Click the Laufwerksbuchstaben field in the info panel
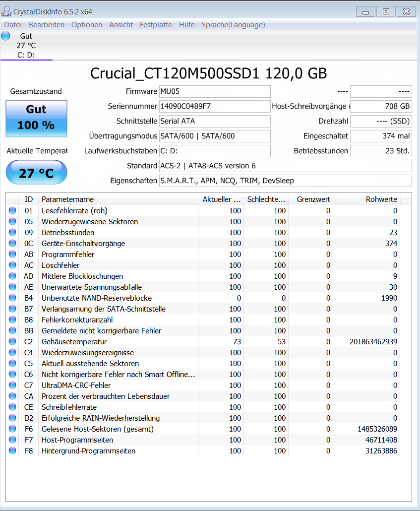 coord(215,151)
